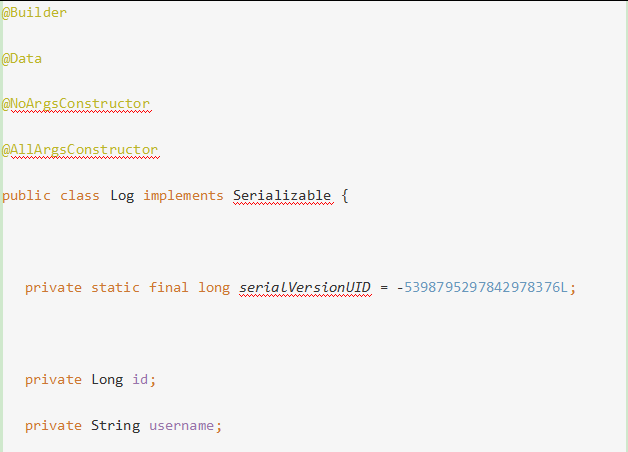Screen dimensions: 628x452
Task: Click the serialVersionUID numeric value
Action: click(486, 288)
